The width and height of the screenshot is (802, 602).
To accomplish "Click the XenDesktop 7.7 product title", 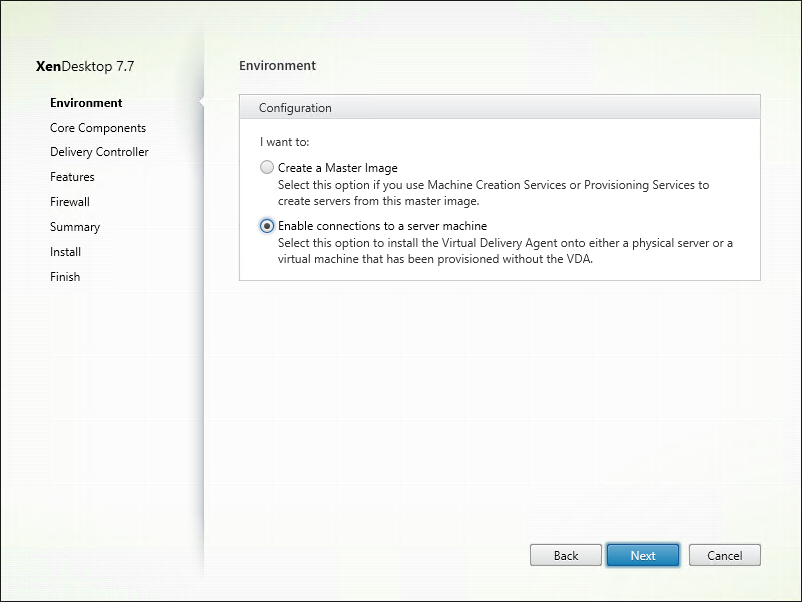I will pos(85,66).
